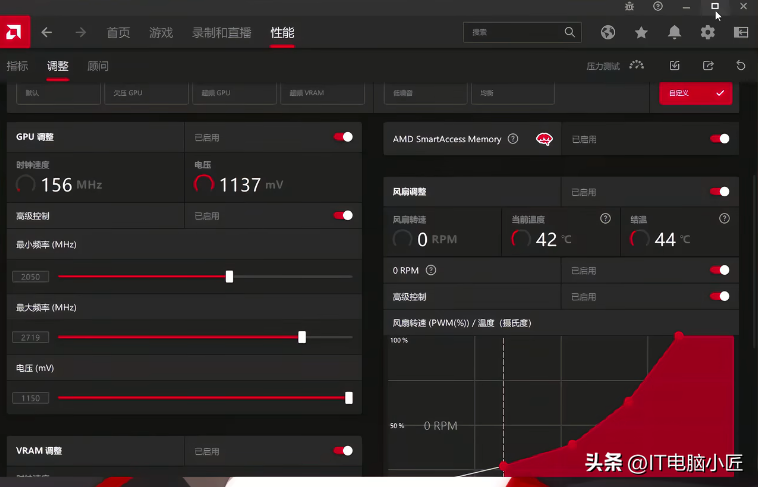Open the web browser globe icon
The image size is (758, 487).
click(608, 32)
